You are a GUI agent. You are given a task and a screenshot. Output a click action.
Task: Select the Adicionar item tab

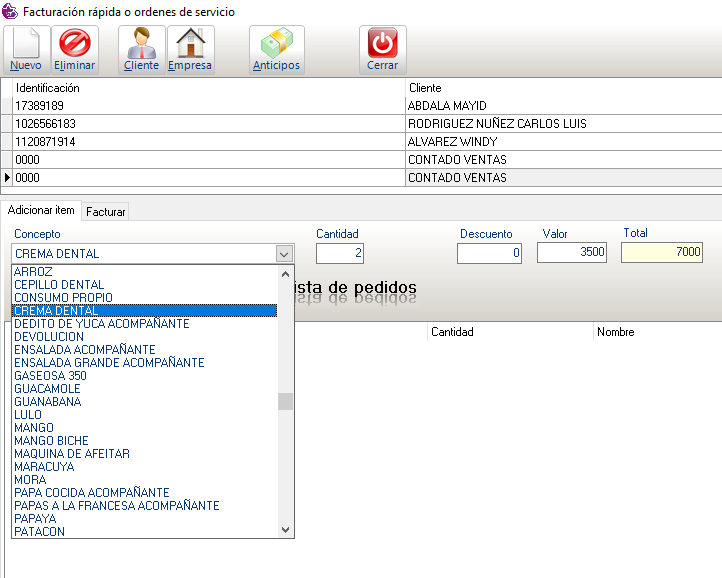coord(41,210)
